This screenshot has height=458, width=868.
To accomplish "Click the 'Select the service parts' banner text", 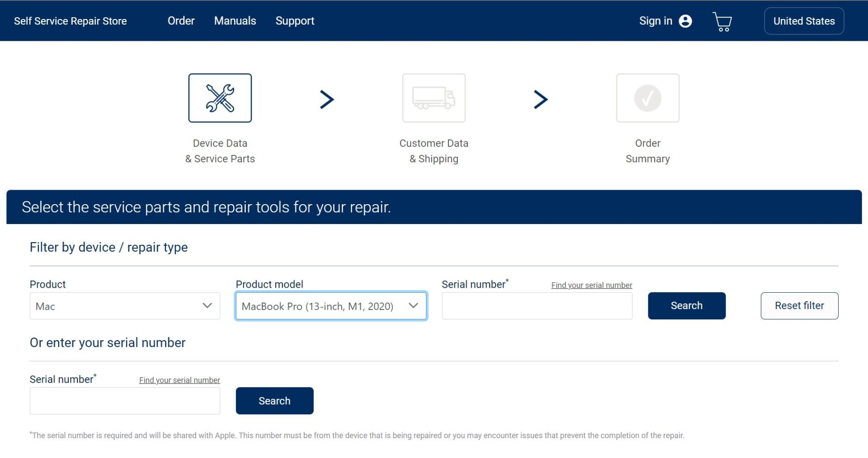I will 206,207.
